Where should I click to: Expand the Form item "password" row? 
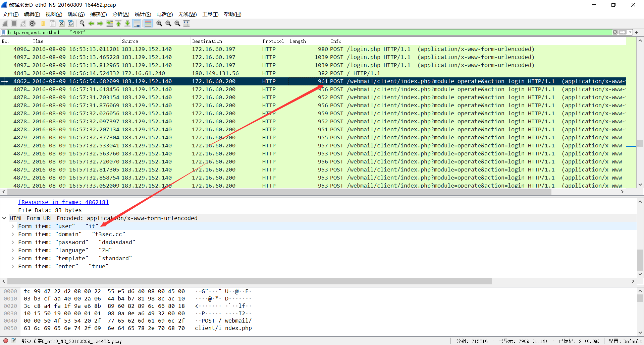pyautogui.click(x=13, y=242)
